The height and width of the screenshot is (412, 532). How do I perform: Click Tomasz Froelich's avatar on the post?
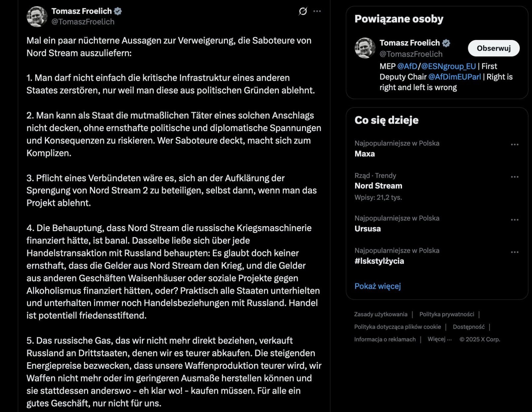(x=37, y=16)
